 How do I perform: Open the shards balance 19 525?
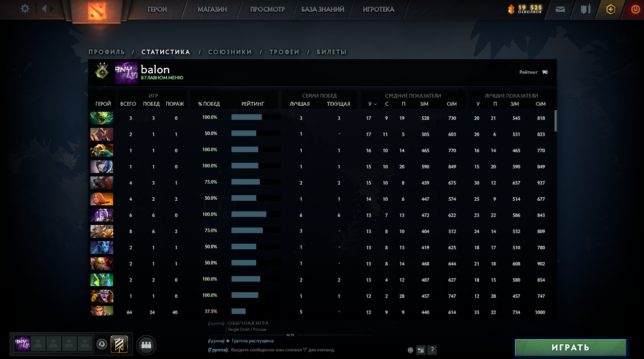click(x=525, y=9)
